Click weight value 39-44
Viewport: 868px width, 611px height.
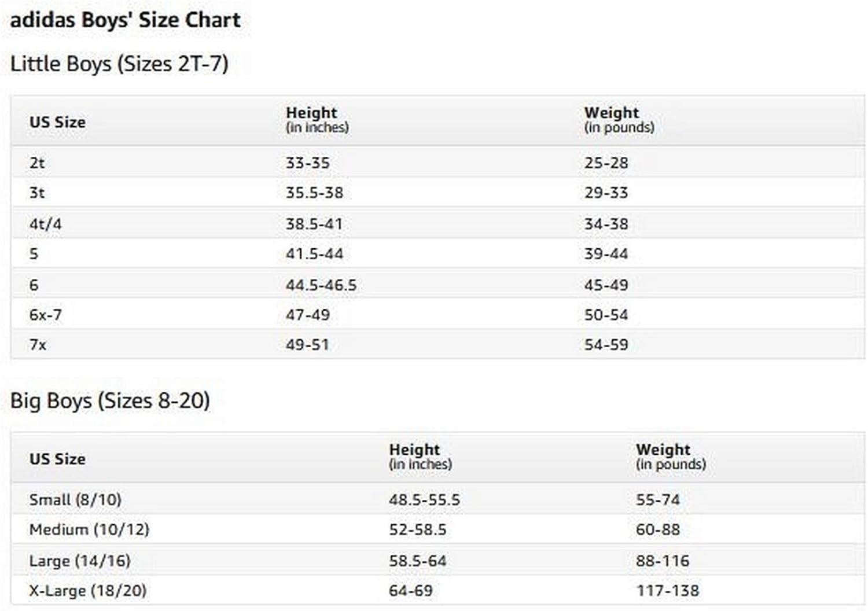(605, 253)
